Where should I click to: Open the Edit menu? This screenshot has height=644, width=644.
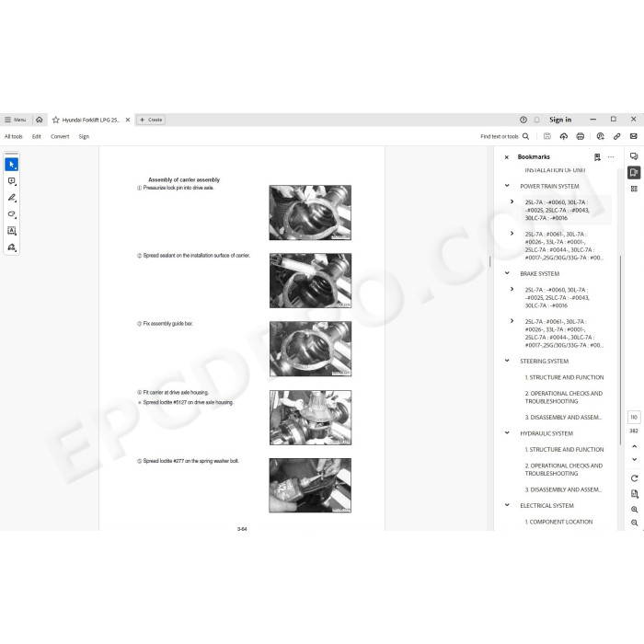pyautogui.click(x=37, y=136)
